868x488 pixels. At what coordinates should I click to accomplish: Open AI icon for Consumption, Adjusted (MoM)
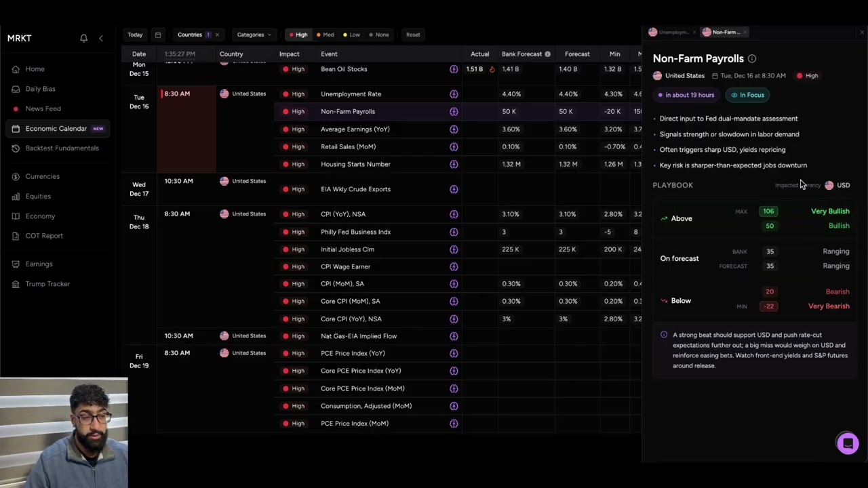click(x=454, y=406)
